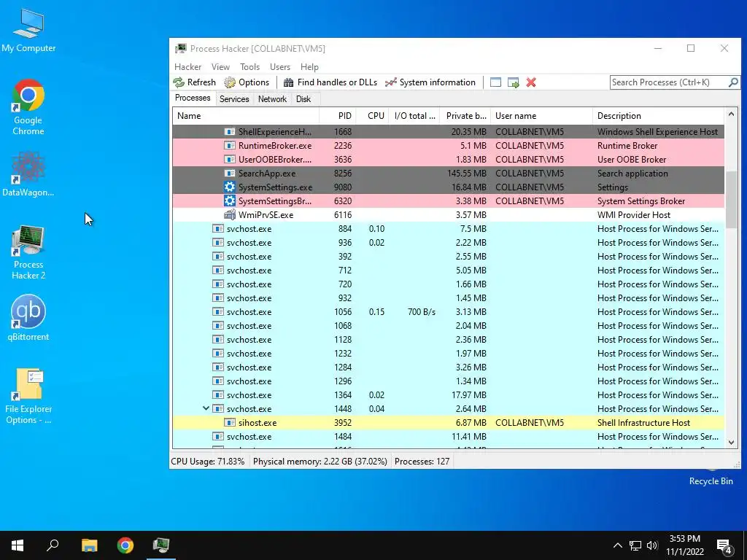Open the notification center icon
This screenshot has width=747, height=560.
pyautogui.click(x=724, y=546)
